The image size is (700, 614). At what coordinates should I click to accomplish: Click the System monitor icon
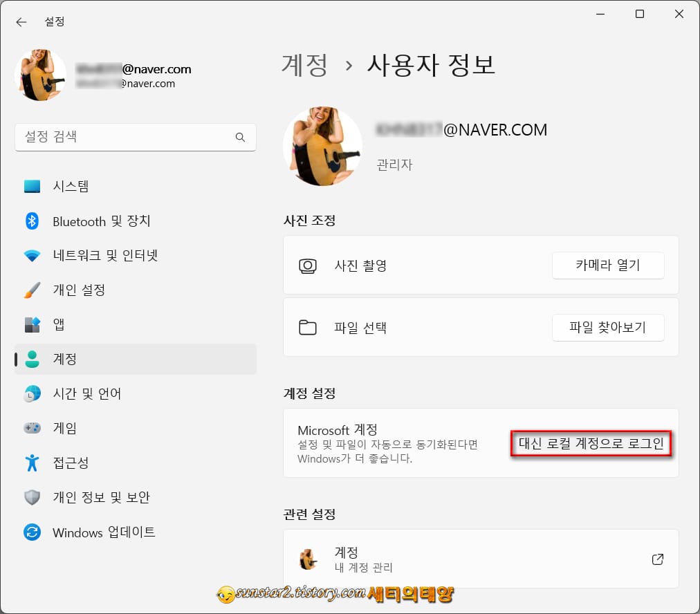[x=32, y=186]
